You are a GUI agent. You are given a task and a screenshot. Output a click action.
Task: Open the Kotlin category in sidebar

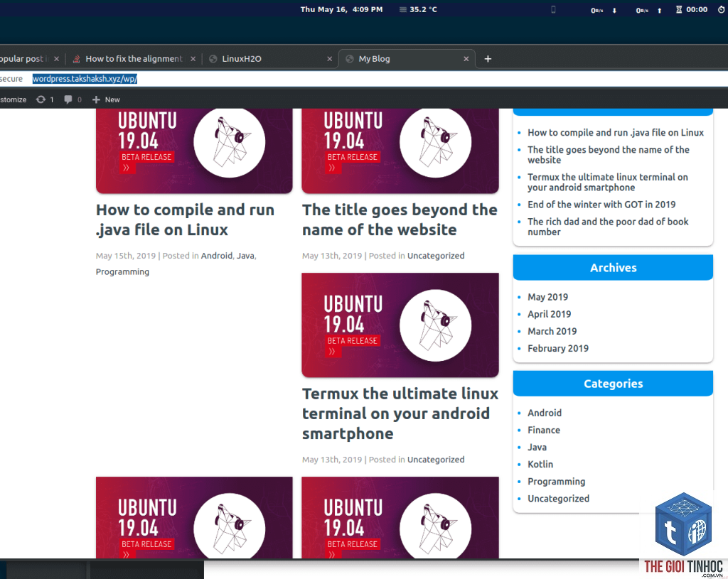coord(540,465)
